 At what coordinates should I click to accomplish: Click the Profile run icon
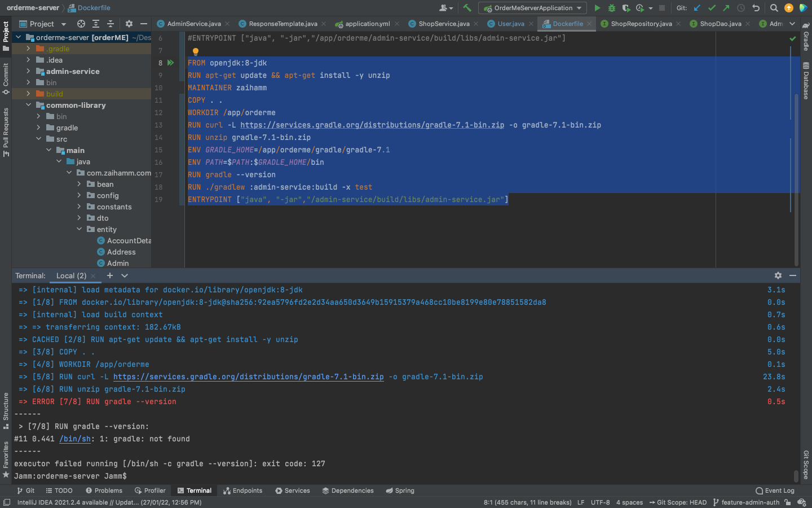(640, 8)
